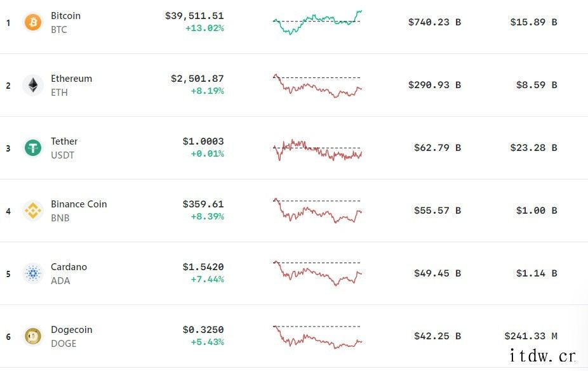Click the Ethereum diamond logo icon

tap(33, 85)
